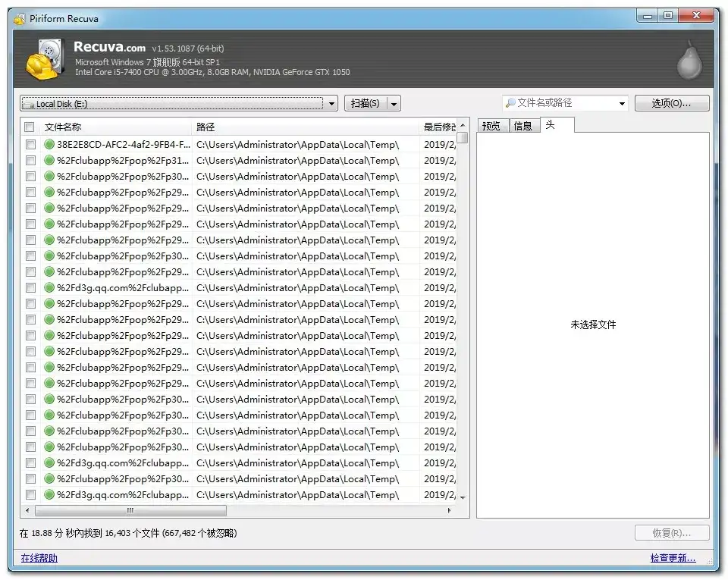
Task: Click Intel Core i5-7400 CPU system info line
Action: point(212,72)
